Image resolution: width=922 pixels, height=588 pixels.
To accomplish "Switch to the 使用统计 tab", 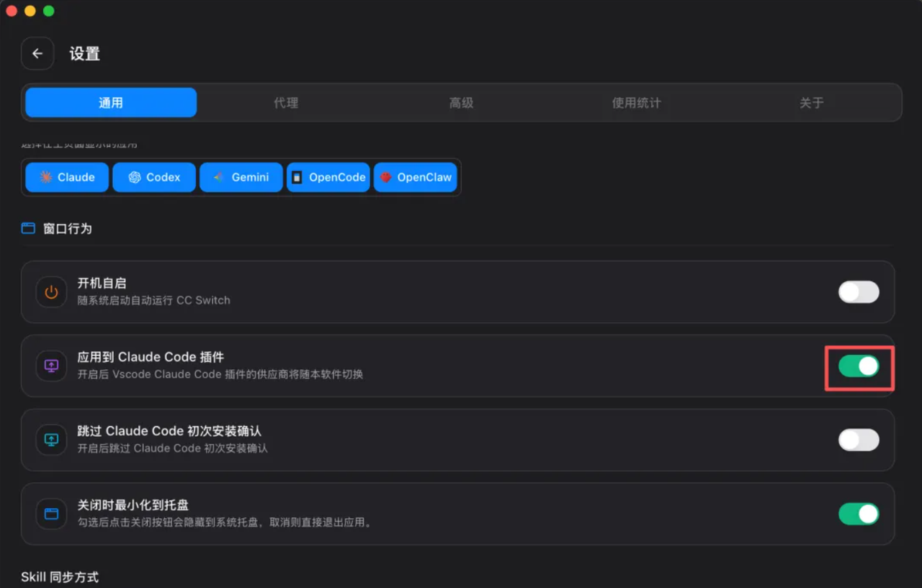I will (x=636, y=102).
